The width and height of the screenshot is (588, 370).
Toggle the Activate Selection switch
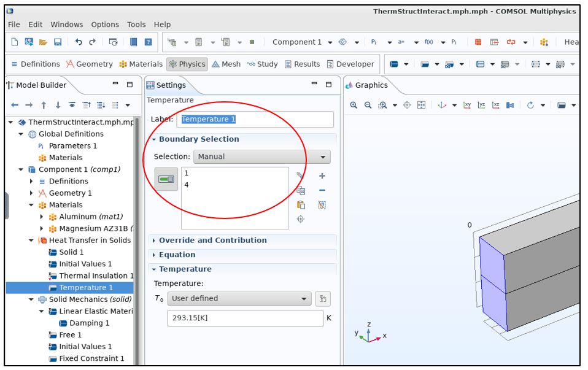[x=166, y=179]
